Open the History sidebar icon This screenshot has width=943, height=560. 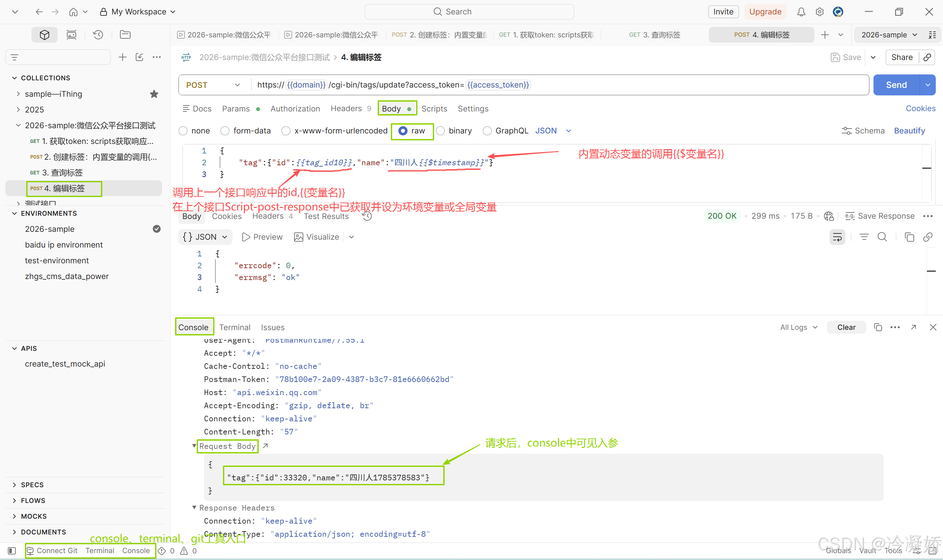(98, 35)
